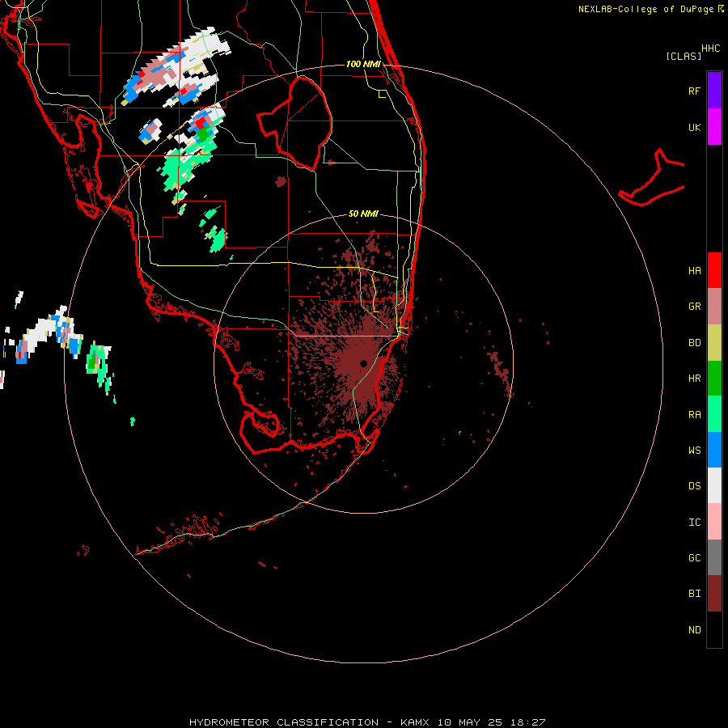The height and width of the screenshot is (728, 728).
Task: Select the WS blue legend swatch
Action: 714,450
